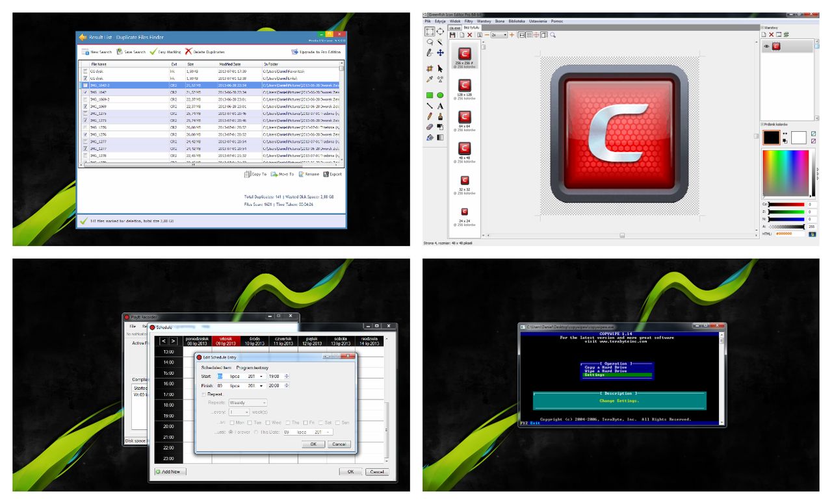Check the Wed day checkbox

pos(267,423)
